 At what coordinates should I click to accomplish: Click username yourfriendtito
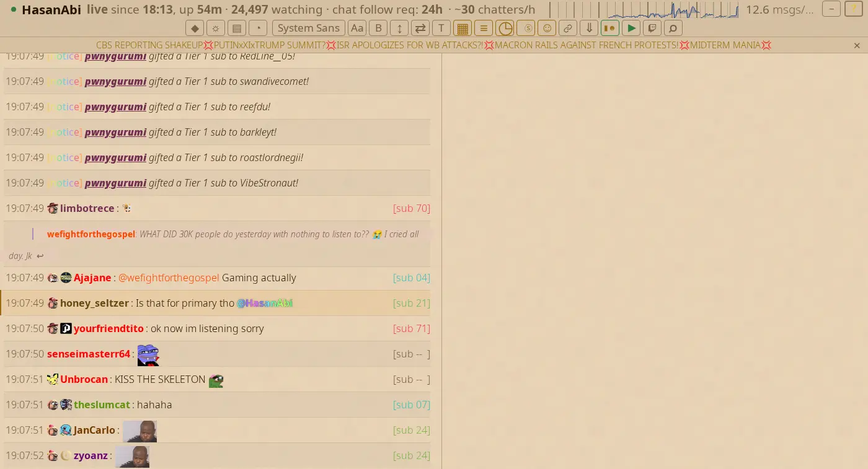108,328
